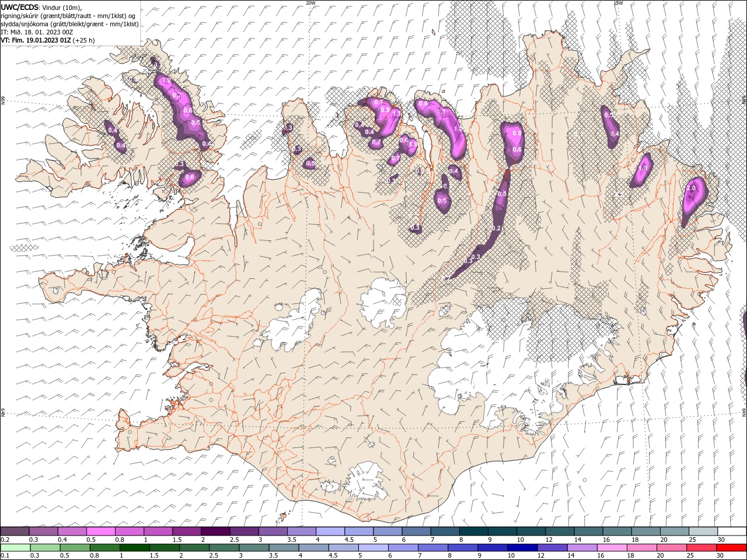The height and width of the screenshot is (560, 747).
Task: Select the darkest green swatch between 1 and 1.5
Action: [134, 548]
